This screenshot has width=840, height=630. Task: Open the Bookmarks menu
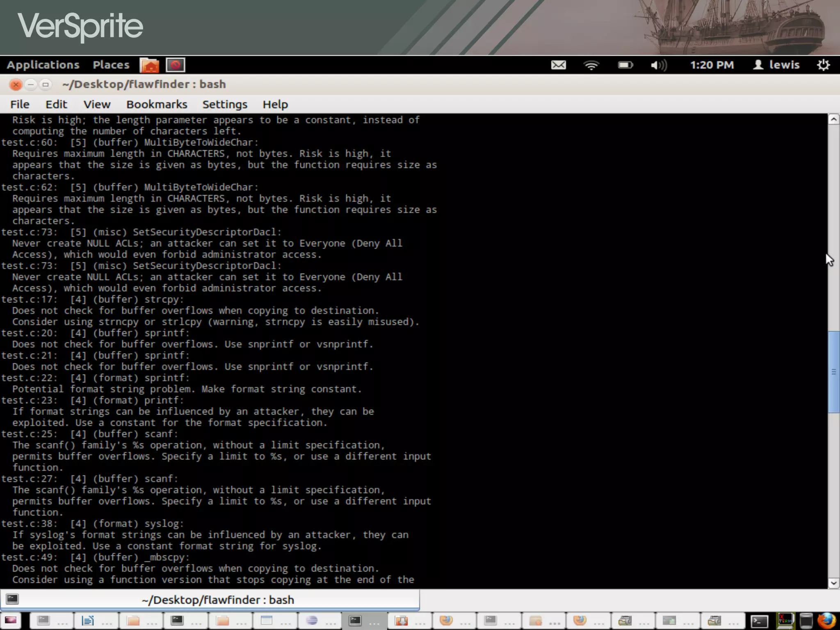click(x=157, y=104)
